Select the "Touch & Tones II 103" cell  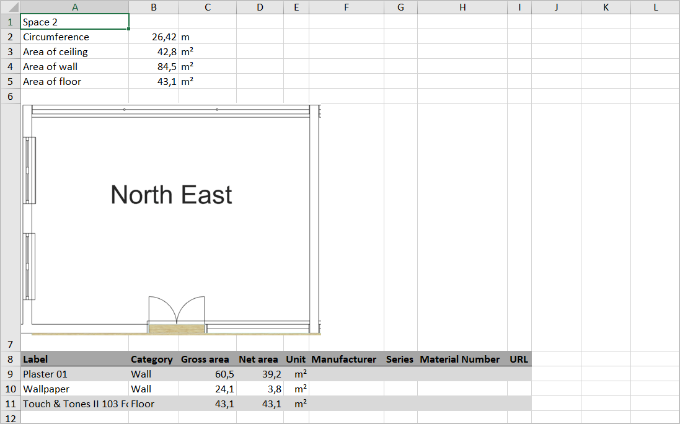click(75, 404)
